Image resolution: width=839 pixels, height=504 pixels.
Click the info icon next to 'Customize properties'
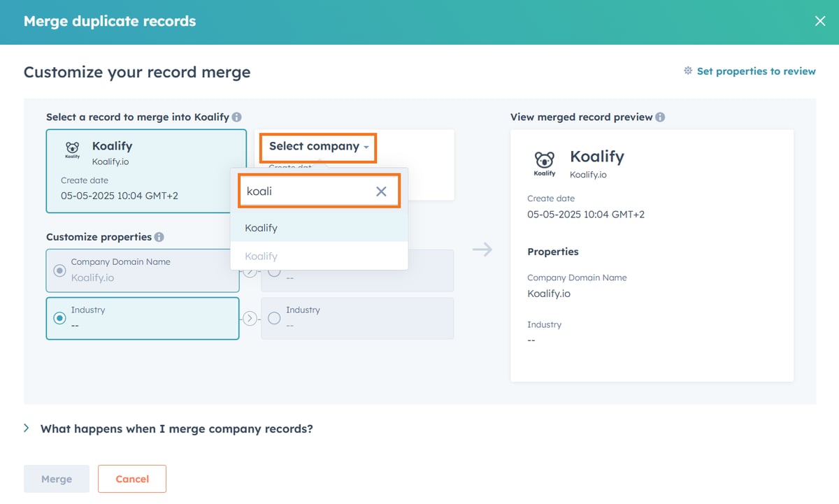pyautogui.click(x=159, y=237)
